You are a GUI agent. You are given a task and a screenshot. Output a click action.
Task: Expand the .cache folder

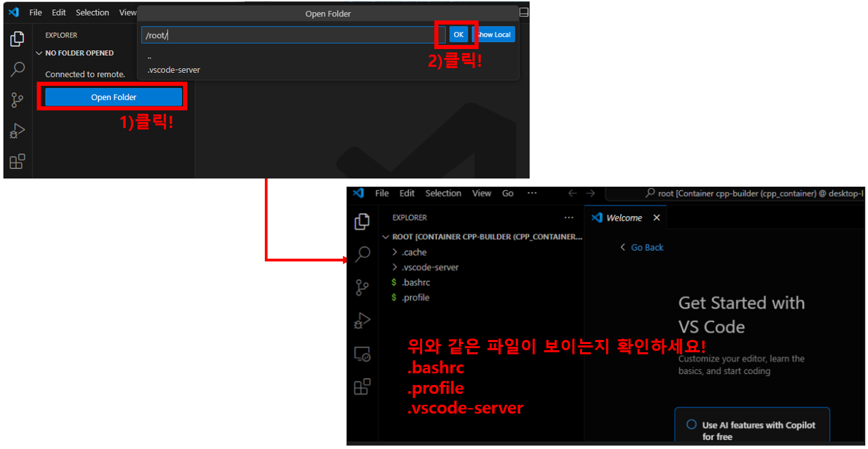[x=414, y=252]
